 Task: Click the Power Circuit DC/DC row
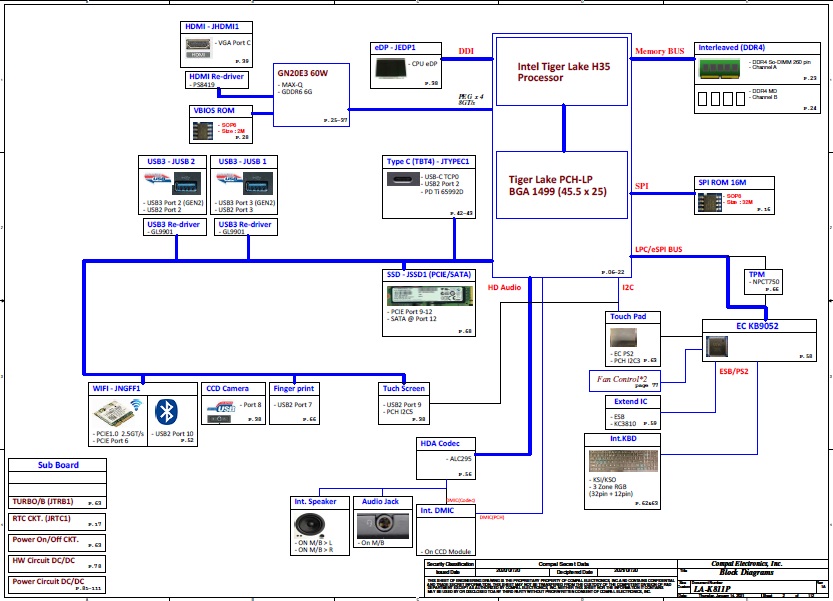pos(57,585)
